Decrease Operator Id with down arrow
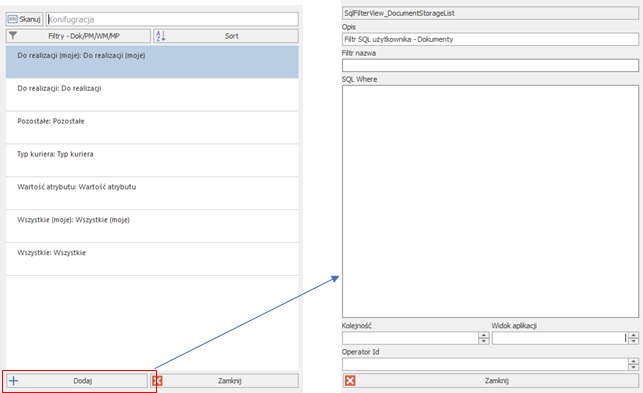 point(634,367)
